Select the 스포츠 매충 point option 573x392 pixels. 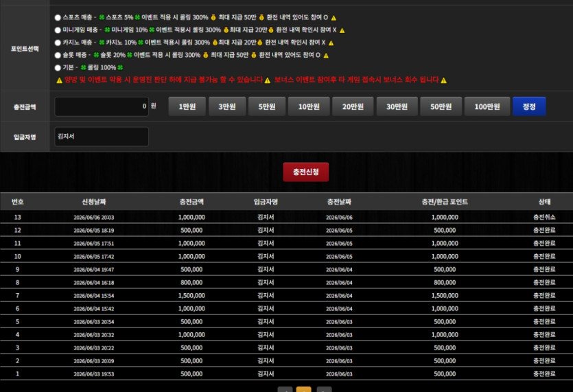coord(58,18)
